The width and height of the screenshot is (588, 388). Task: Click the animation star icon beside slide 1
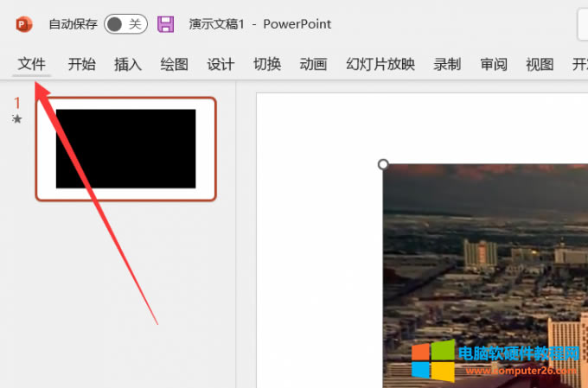click(17, 119)
